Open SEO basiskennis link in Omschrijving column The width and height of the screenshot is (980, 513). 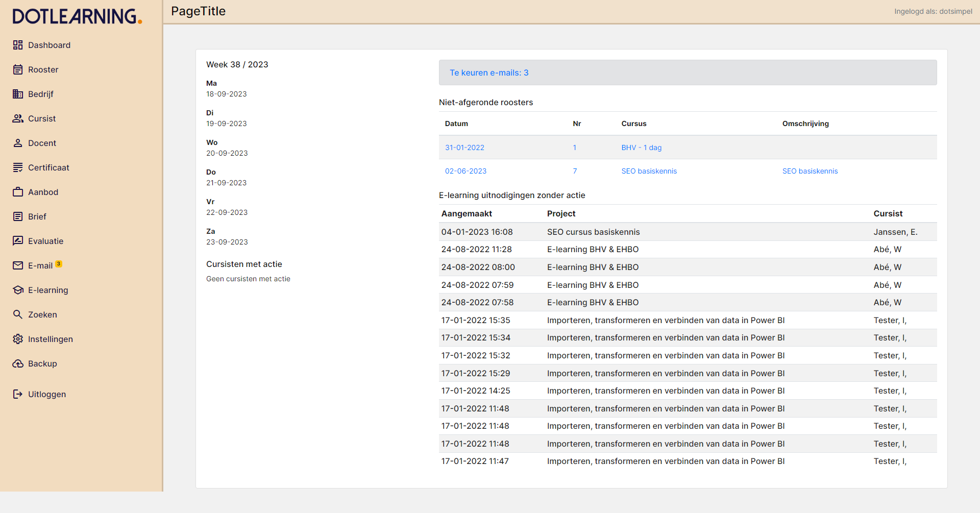(x=810, y=171)
